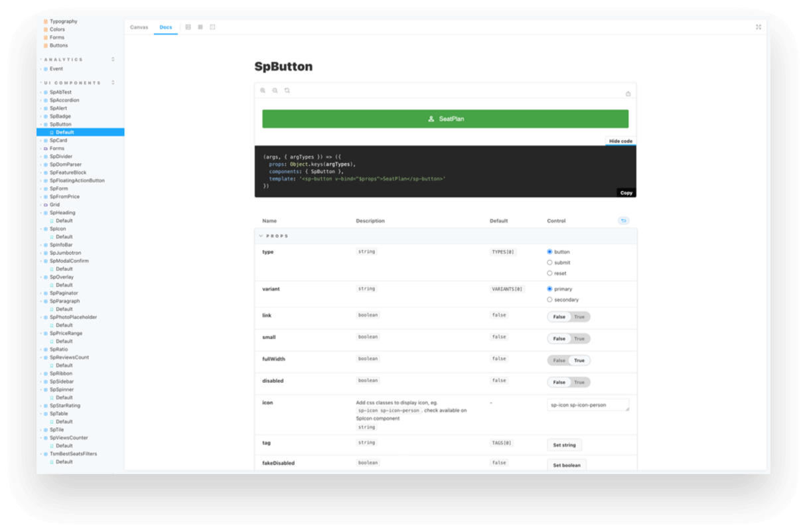
Task: Select the submit radio button for type
Action: tap(550, 262)
